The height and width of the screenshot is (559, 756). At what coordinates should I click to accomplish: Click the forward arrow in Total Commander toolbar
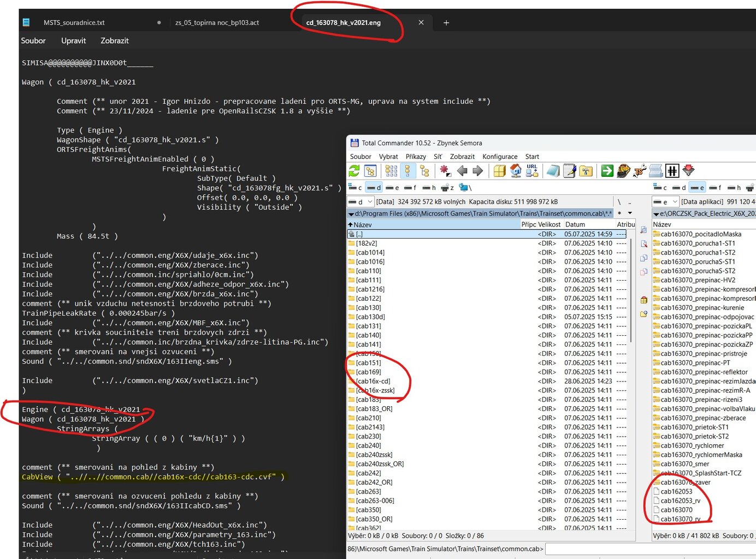click(x=478, y=171)
